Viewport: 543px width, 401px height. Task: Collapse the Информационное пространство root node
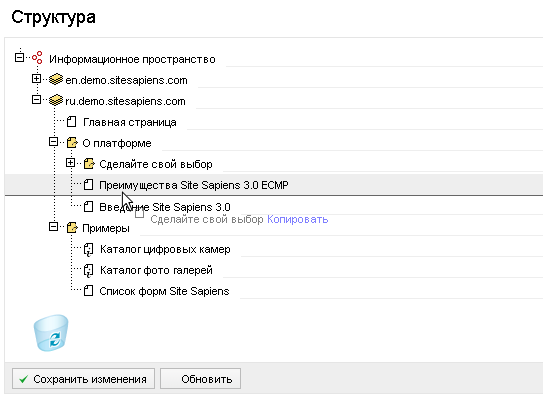(19, 57)
